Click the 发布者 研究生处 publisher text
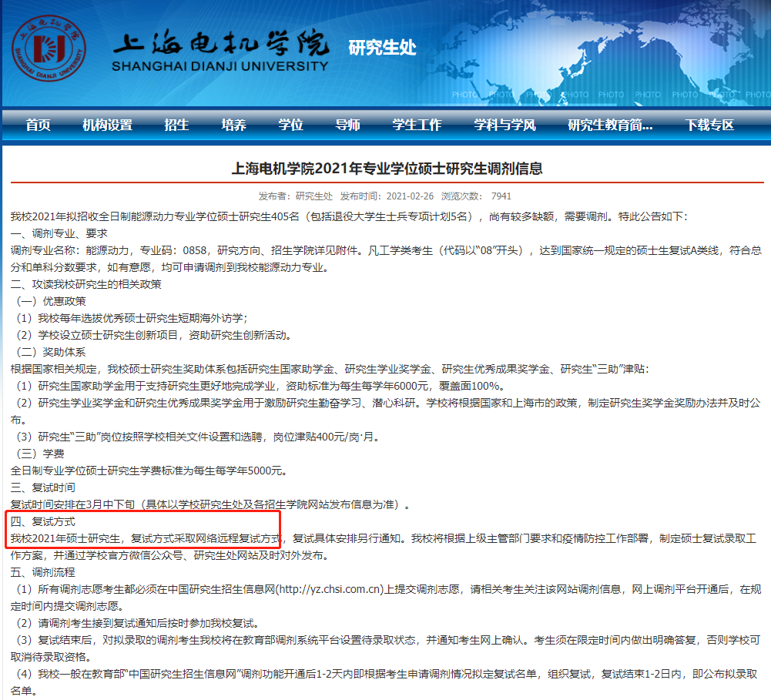771x700 pixels. (x=296, y=196)
